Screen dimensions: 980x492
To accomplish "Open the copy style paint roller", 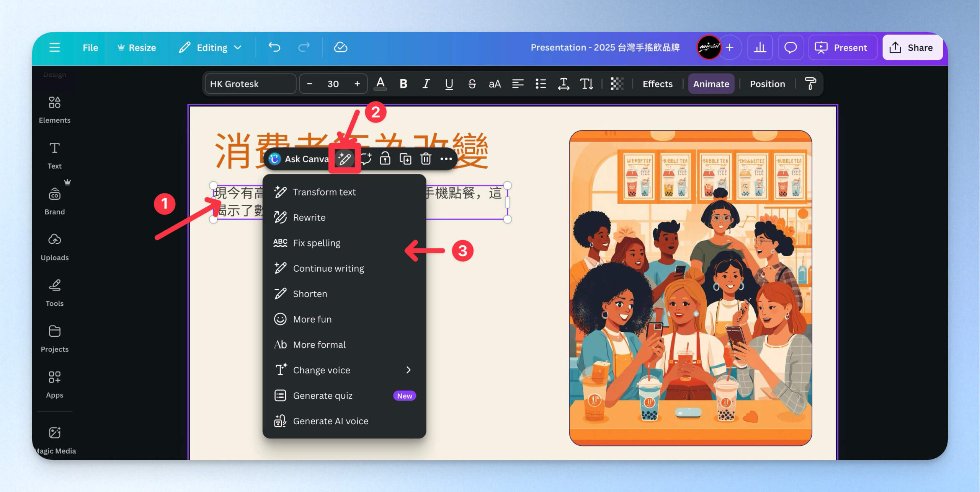I will (x=810, y=84).
